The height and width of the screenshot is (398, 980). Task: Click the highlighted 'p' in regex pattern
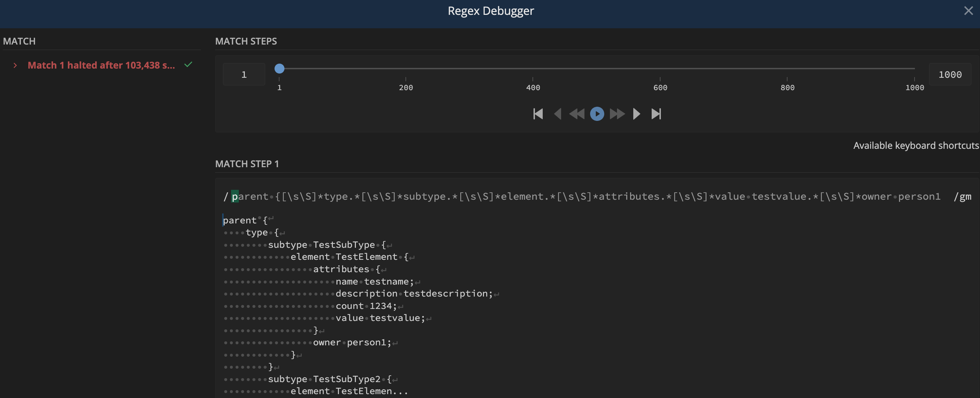point(235,197)
